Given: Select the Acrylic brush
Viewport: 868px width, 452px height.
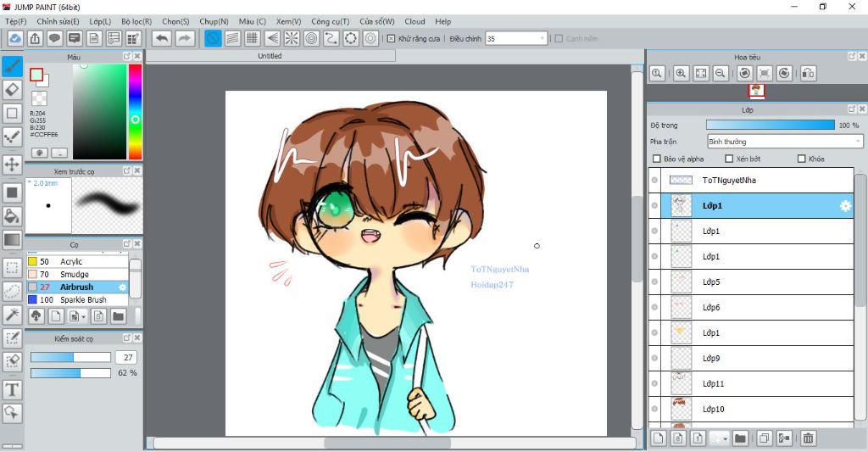Looking at the screenshot, I should pos(77,261).
